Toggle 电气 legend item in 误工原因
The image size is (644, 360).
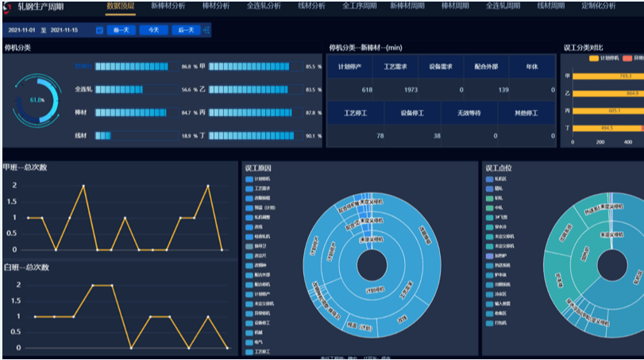coord(249,342)
